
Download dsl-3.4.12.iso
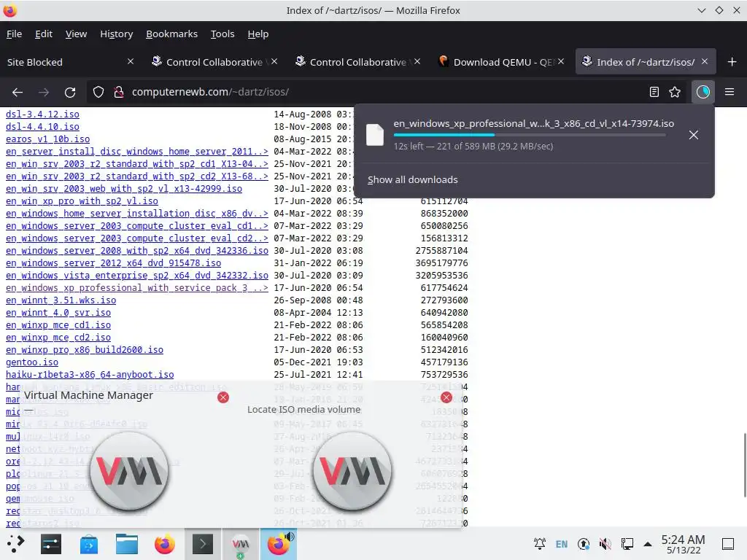coord(42,114)
